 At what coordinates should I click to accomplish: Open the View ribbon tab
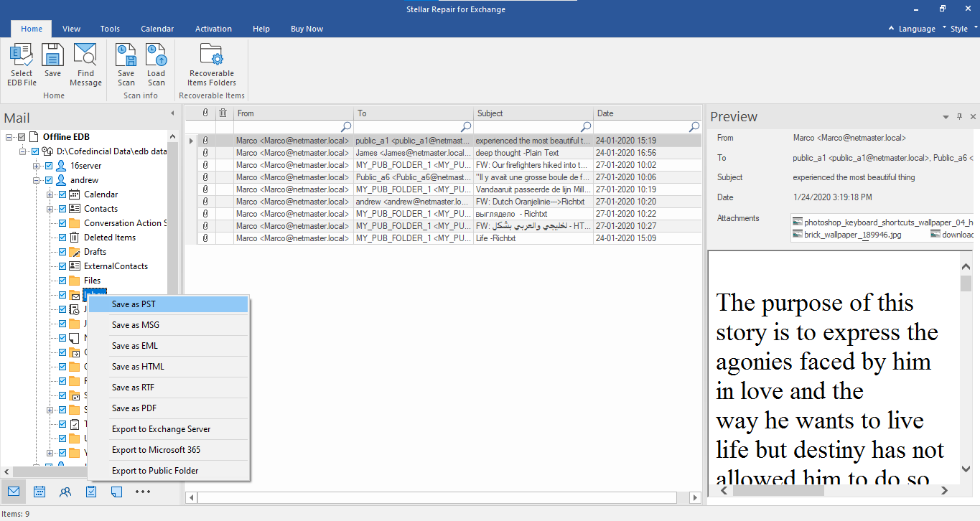coord(71,29)
